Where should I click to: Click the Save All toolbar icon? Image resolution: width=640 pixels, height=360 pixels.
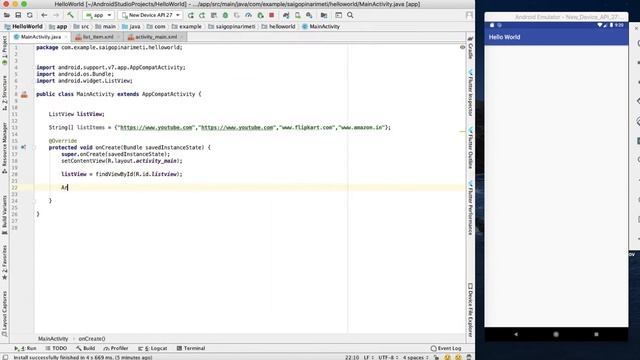click(18, 15)
